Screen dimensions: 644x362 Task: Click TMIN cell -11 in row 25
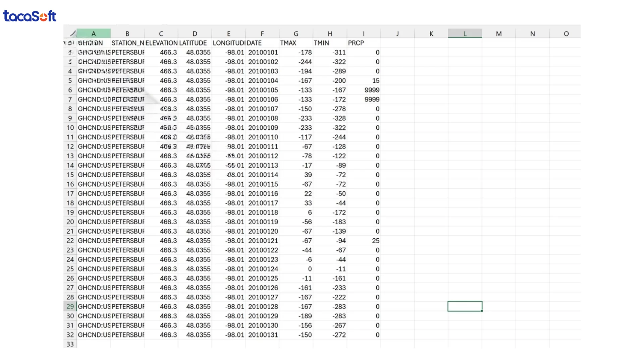(330, 269)
